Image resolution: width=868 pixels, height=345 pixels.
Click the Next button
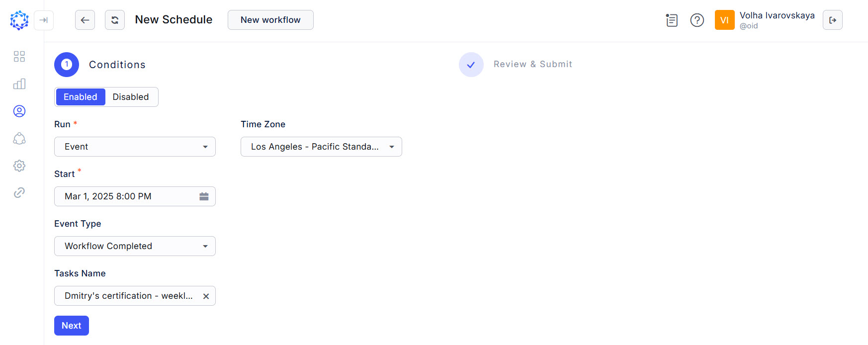[72, 326]
